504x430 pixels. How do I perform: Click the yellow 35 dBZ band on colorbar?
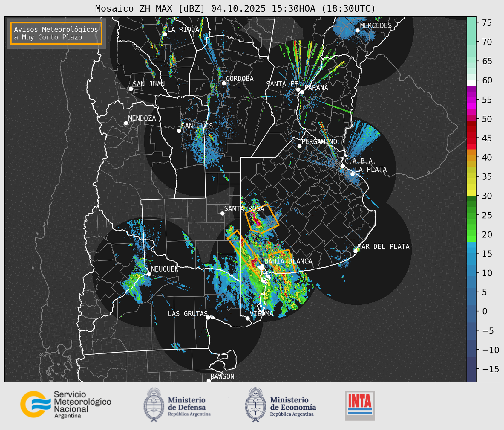point(471,177)
